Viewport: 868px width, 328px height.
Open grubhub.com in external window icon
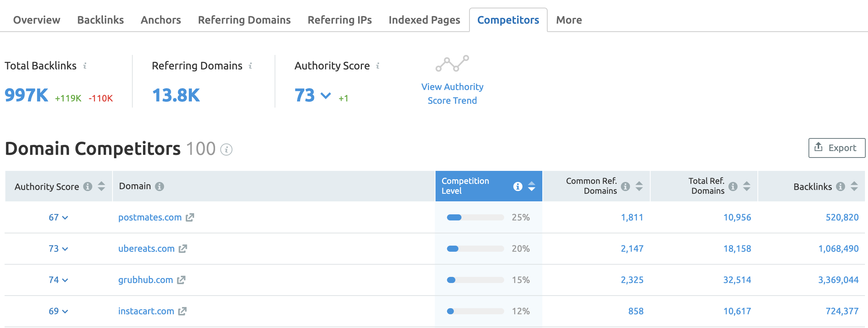click(181, 280)
